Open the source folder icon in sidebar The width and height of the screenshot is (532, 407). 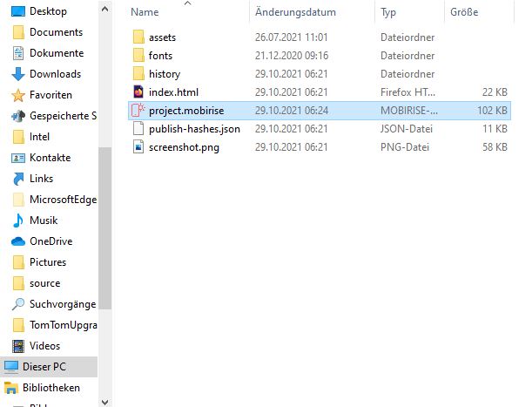(18, 283)
